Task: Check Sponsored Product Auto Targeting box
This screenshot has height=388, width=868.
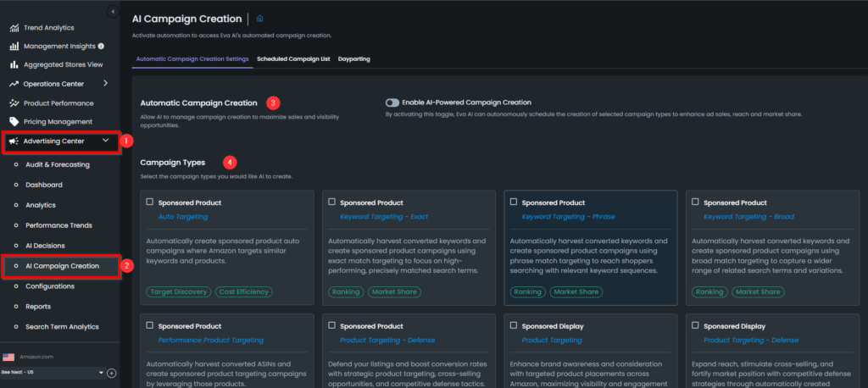Action: pyautogui.click(x=149, y=202)
